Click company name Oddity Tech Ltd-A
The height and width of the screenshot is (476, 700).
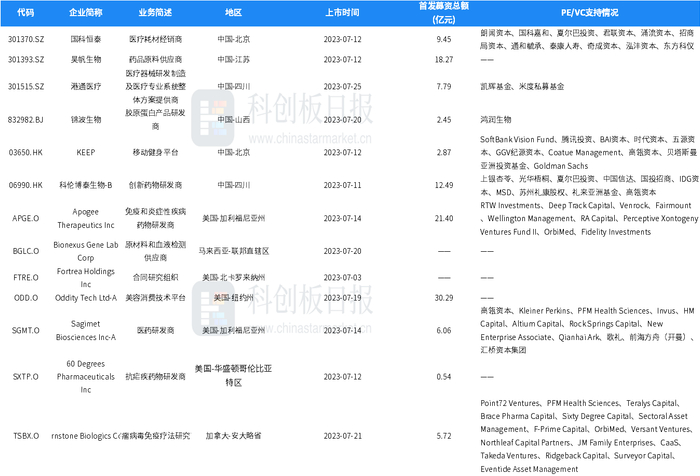(86, 298)
